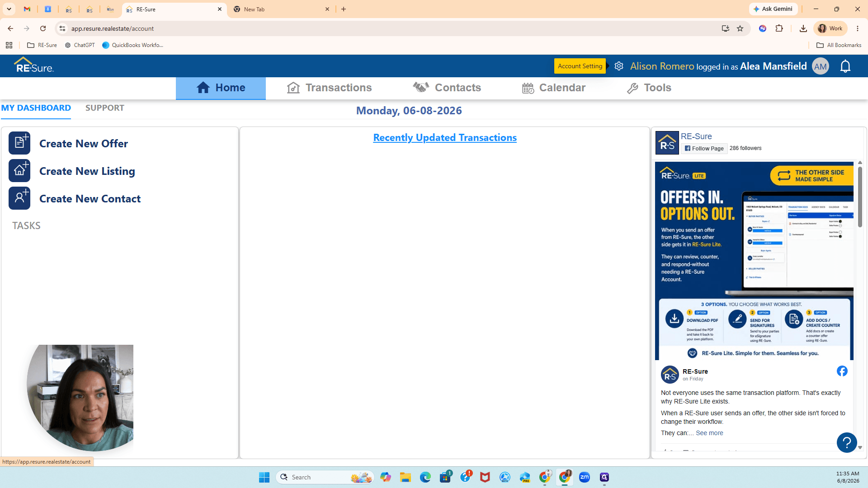Open the notifications bell
This screenshot has width=868, height=488.
[x=845, y=66]
